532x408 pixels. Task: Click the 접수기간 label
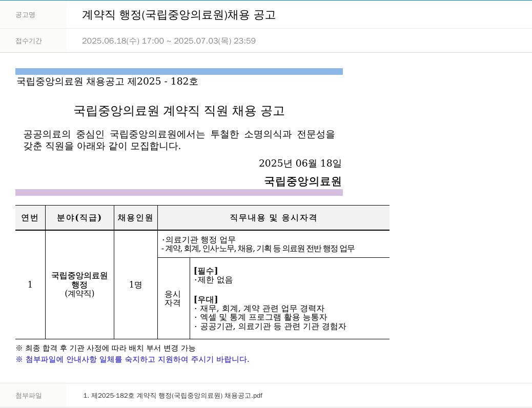tap(29, 40)
